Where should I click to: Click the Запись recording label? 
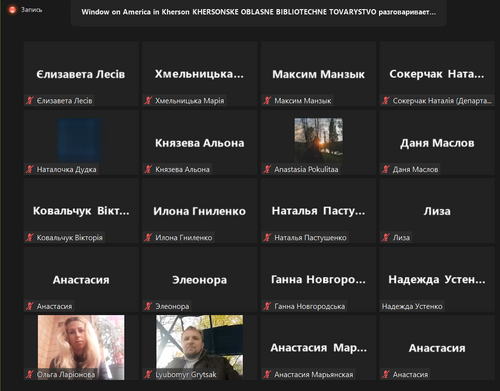click(x=32, y=10)
